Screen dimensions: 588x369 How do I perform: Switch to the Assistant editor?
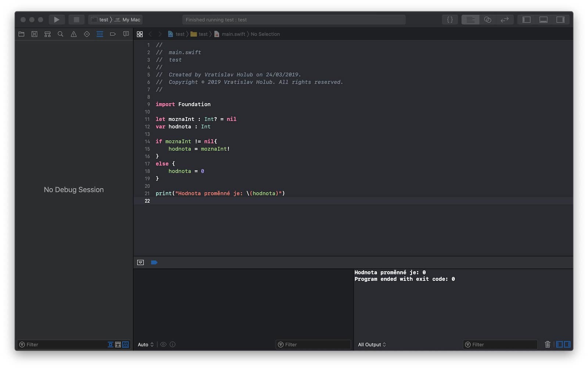coord(487,19)
